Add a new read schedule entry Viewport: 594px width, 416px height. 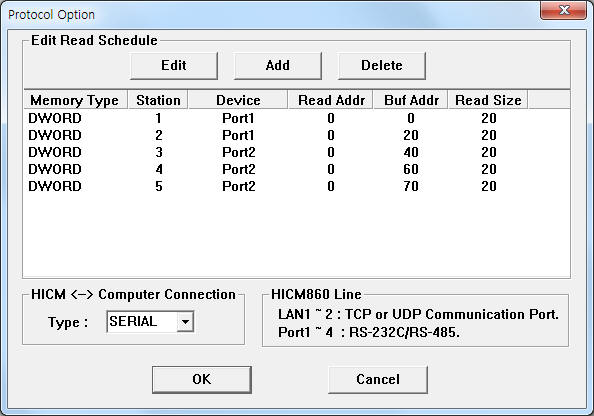pyautogui.click(x=278, y=66)
